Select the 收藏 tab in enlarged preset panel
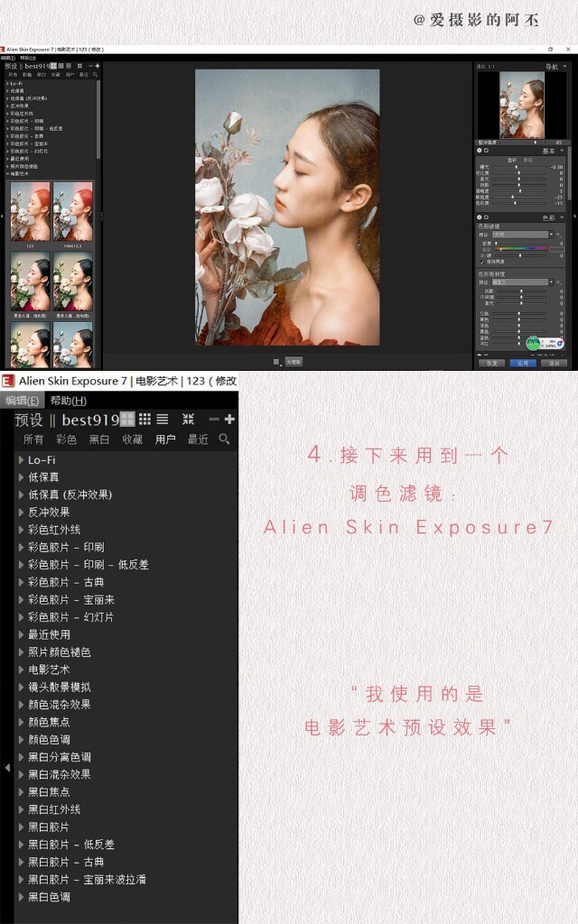 coord(132,439)
